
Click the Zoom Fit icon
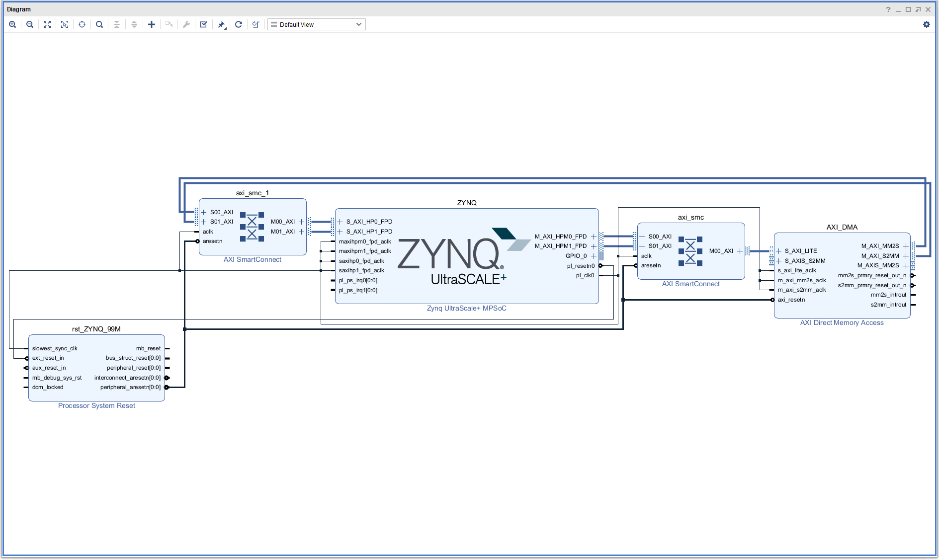pyautogui.click(x=47, y=24)
